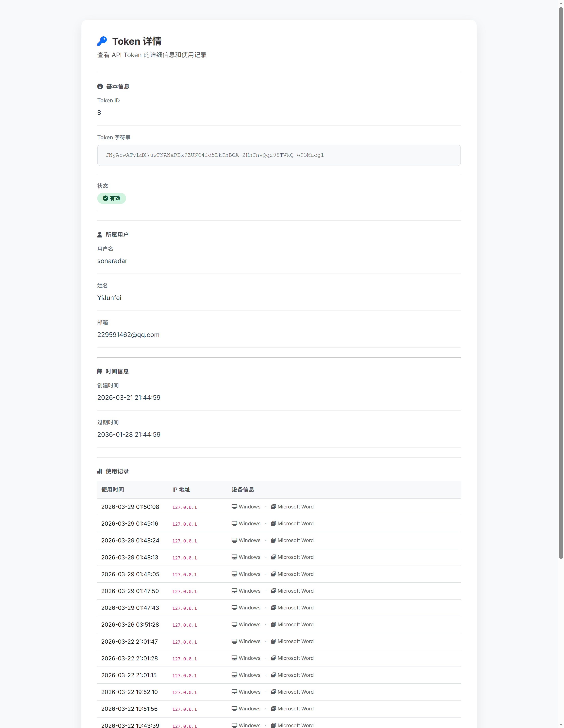The image size is (564, 728).
Task: Click the Microsoft Word icon in the top usage record
Action: pyautogui.click(x=273, y=506)
